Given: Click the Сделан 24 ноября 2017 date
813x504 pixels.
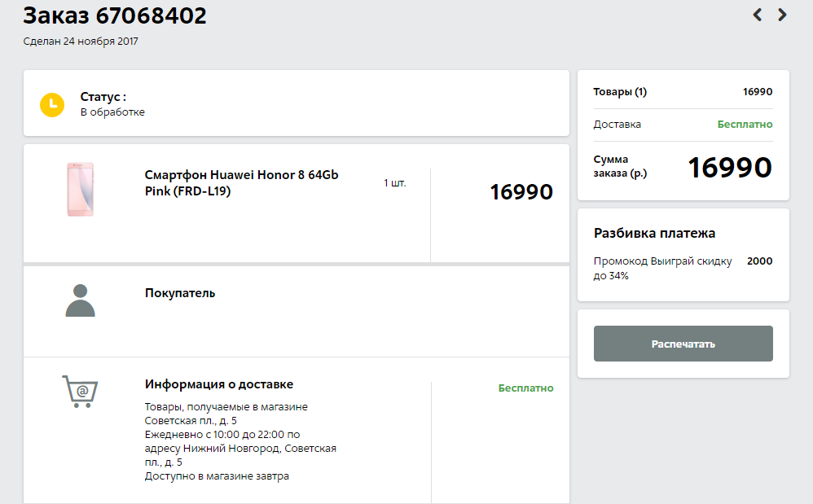Looking at the screenshot, I should tap(81, 42).
